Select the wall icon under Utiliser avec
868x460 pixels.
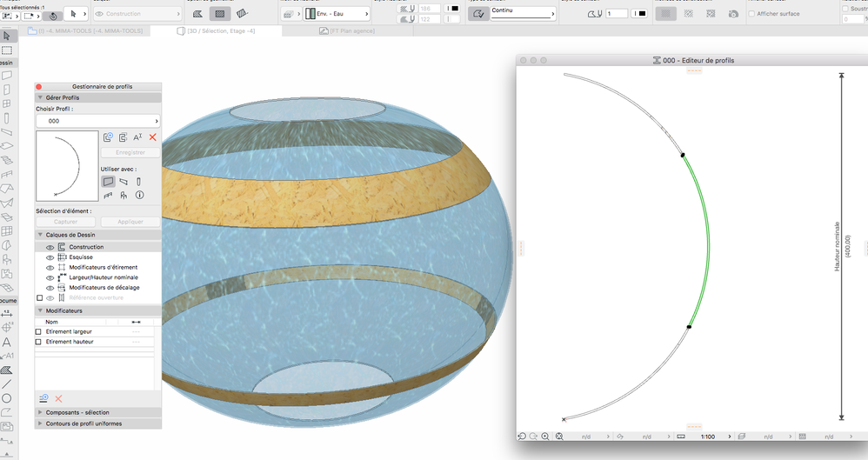coord(108,182)
